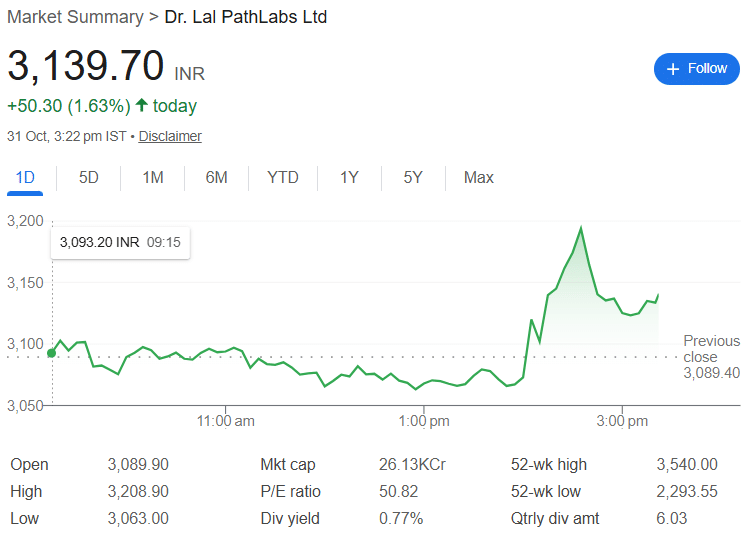
Task: Click the Follow button
Action: point(696,69)
